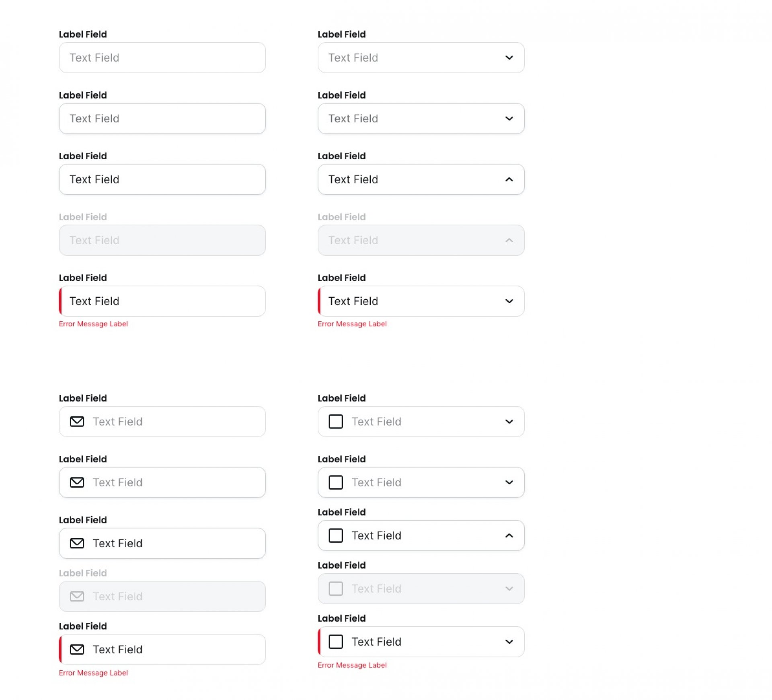Toggle checkbox in placeholder dropdown with lighter border
The height and width of the screenshot is (700, 772).
coord(336,421)
